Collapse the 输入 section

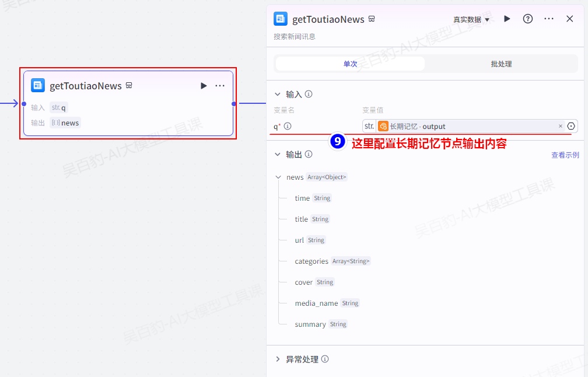pos(278,94)
